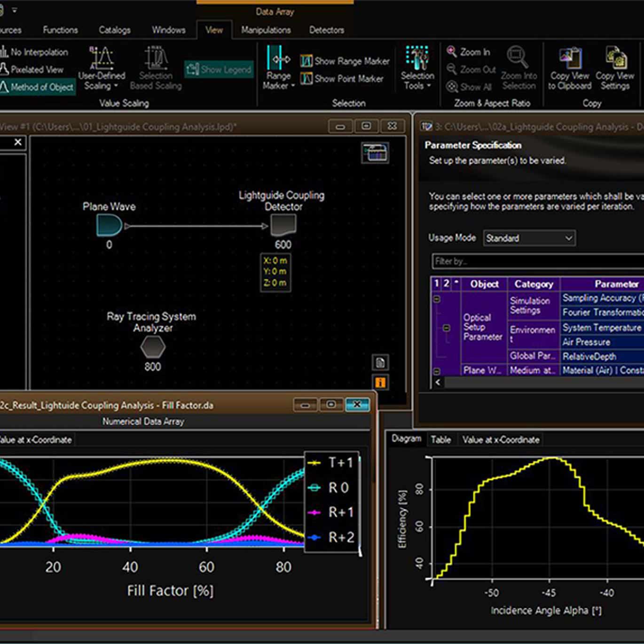Click the Filter by input field
644x644 pixels.
click(x=538, y=261)
